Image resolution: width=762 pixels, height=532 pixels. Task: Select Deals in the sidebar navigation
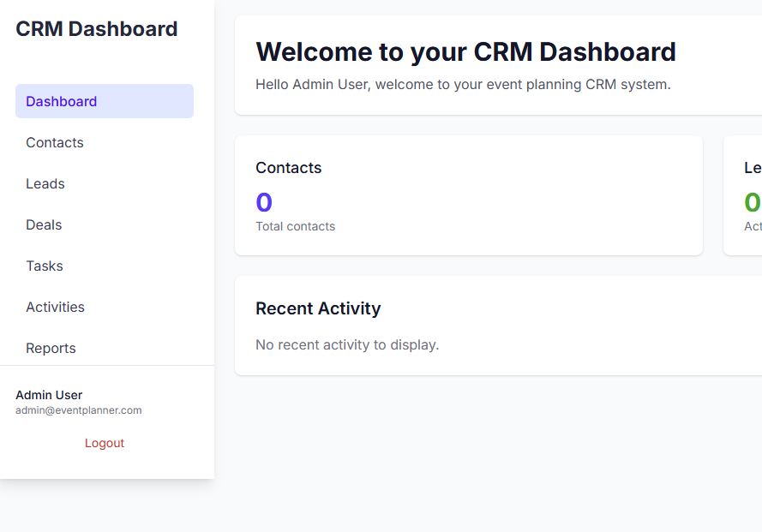point(105,225)
